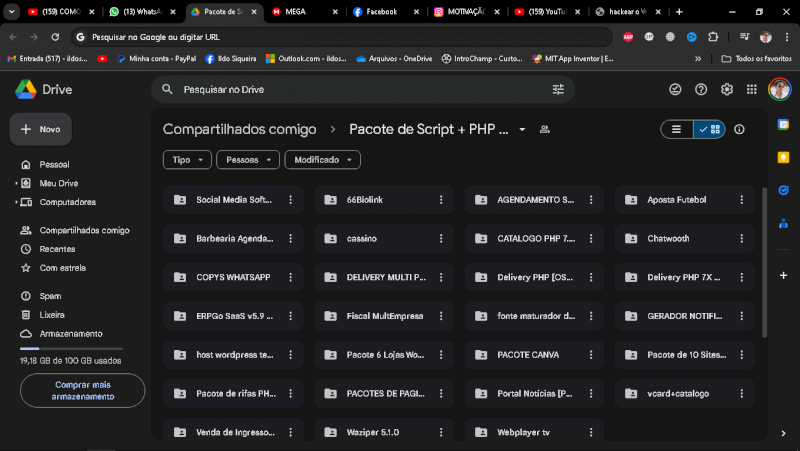Open more actions for cassino folder
800x451 pixels.
pyautogui.click(x=441, y=239)
